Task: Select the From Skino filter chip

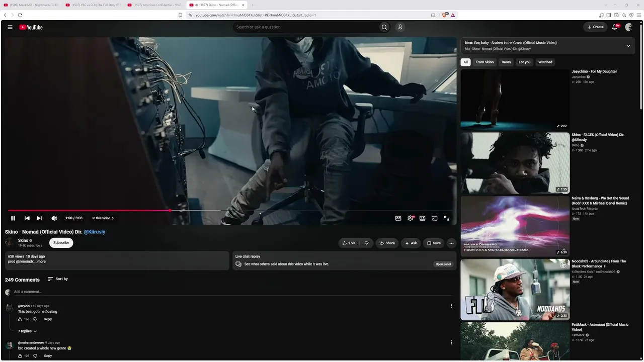Action: 485,62
